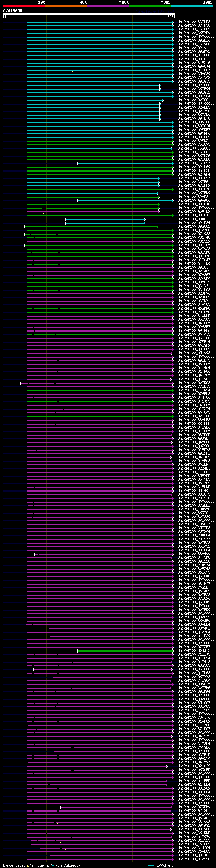216x868 pixels.
Task: Click the cyan alignment bar for UniRef100_B3TLP2
Action: tap(100, 22)
